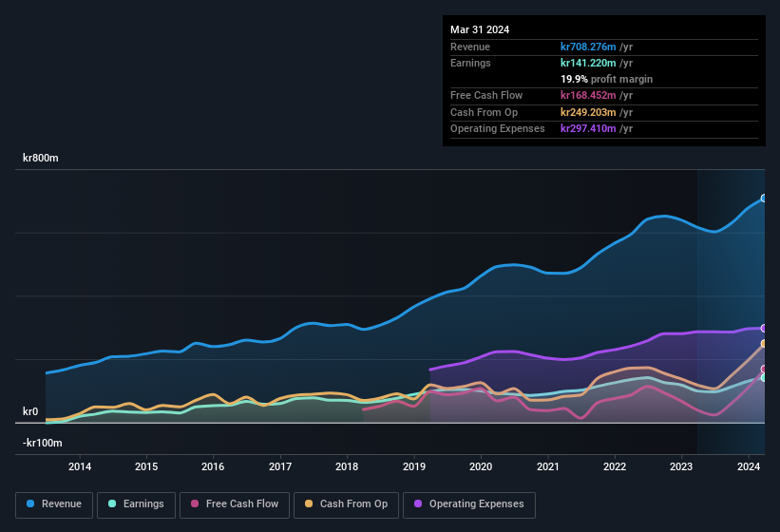Toggle the Cash From Op legend button
780x532 pixels.
point(346,504)
